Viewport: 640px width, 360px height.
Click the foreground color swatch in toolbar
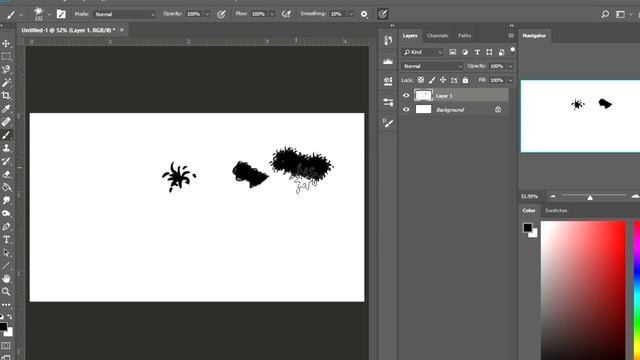(3, 326)
